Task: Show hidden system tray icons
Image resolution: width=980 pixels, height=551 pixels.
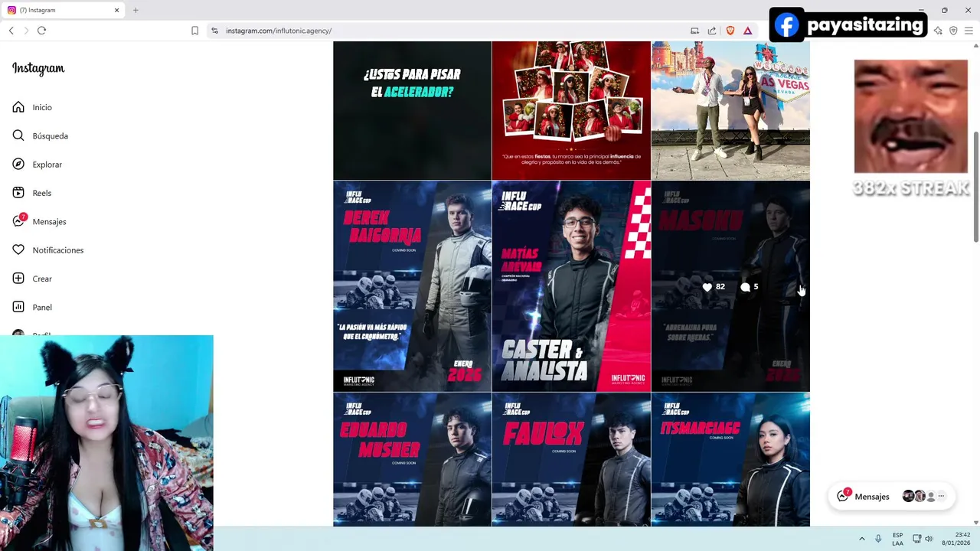Action: coord(861,539)
